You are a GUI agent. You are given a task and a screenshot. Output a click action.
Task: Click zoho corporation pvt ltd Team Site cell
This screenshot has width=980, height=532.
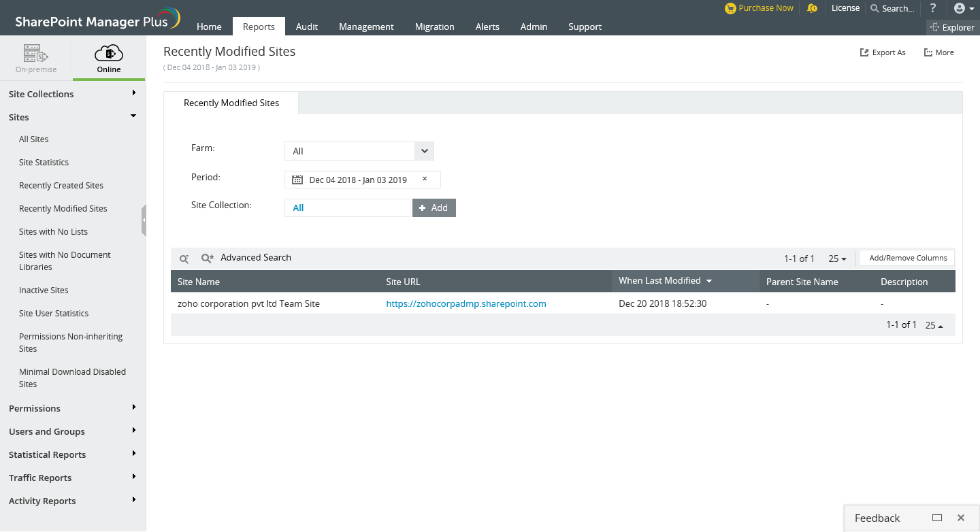pos(248,303)
